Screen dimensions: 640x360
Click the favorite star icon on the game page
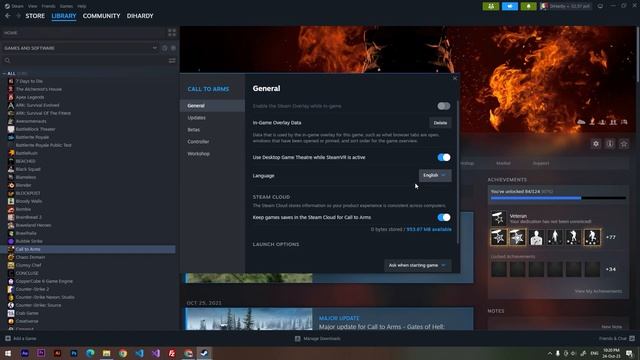pos(624,144)
